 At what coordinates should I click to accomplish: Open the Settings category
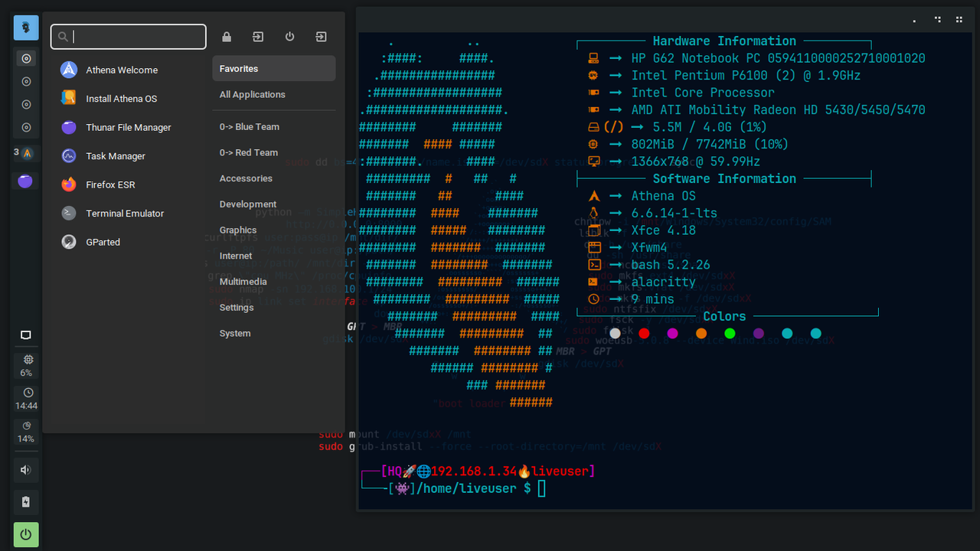click(x=274, y=307)
